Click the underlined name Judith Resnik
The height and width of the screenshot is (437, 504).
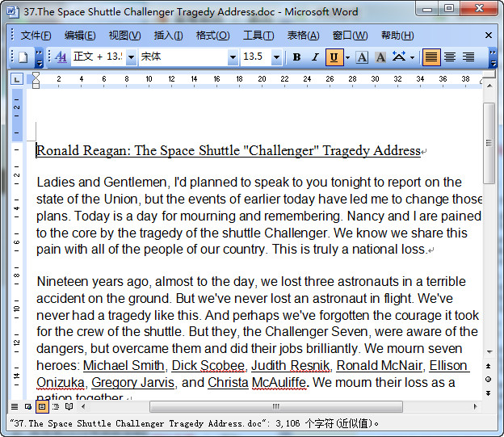click(x=291, y=366)
